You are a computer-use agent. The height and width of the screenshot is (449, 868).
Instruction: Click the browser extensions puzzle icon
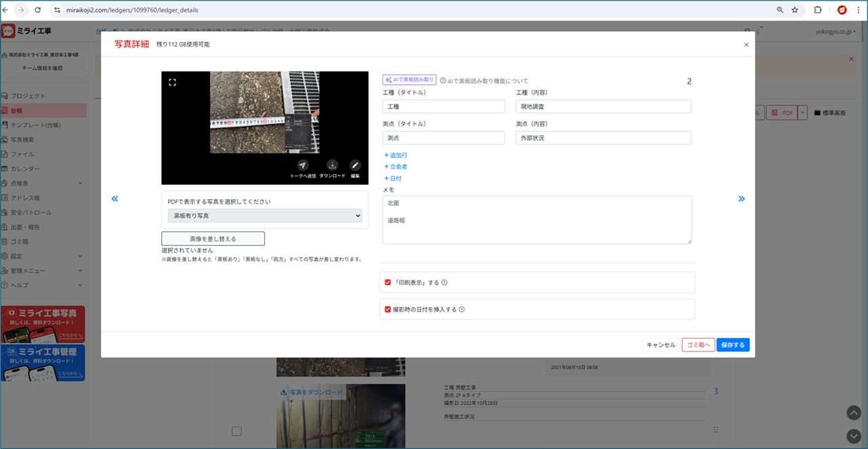817,10
